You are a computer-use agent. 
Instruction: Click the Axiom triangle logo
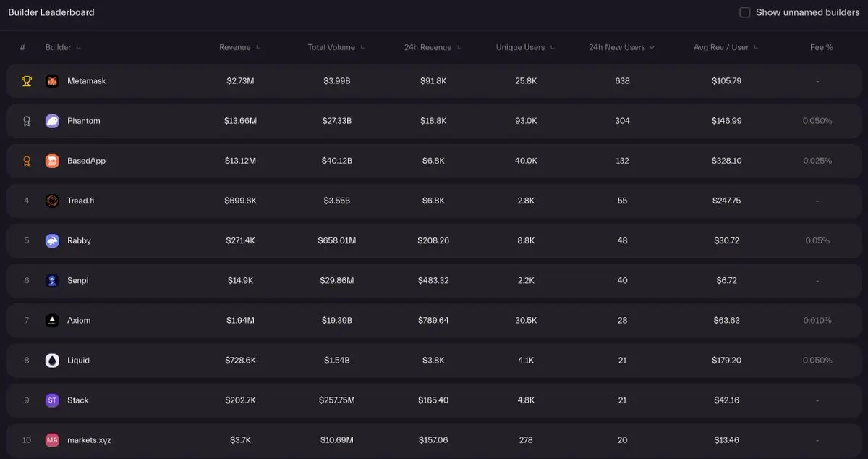[52, 320]
